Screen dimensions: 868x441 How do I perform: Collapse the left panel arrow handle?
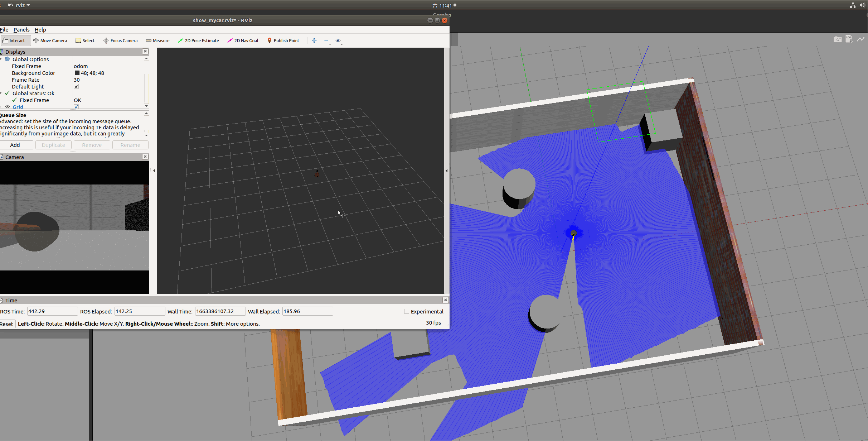pyautogui.click(x=154, y=171)
